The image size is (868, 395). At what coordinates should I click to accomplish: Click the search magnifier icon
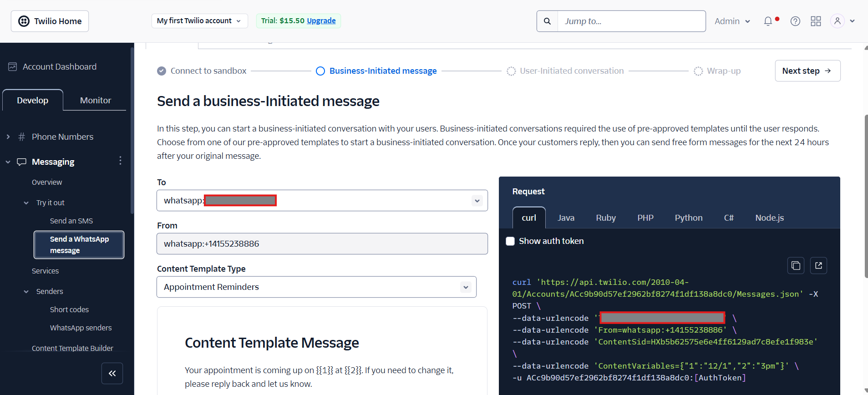pos(547,21)
